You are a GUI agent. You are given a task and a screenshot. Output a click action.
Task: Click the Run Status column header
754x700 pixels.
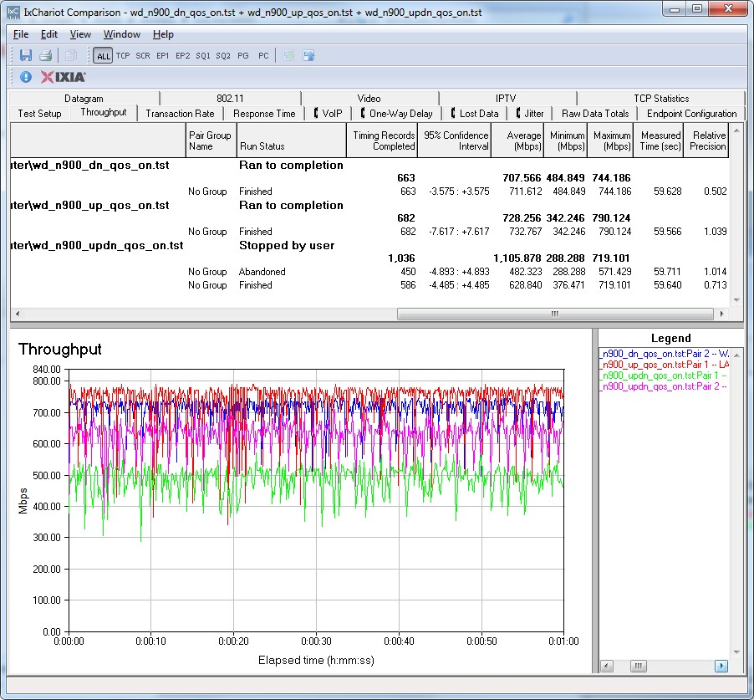tap(291, 141)
